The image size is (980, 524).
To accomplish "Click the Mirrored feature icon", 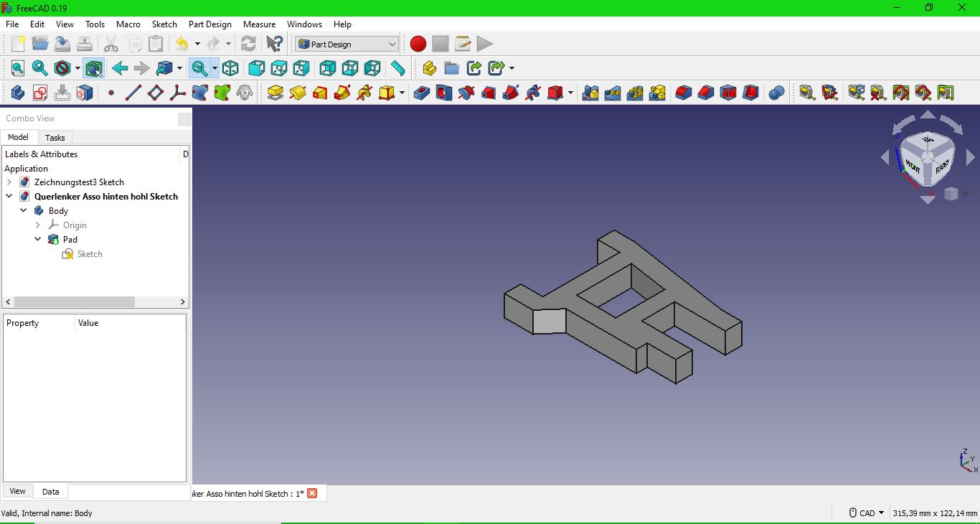I will 590,93.
